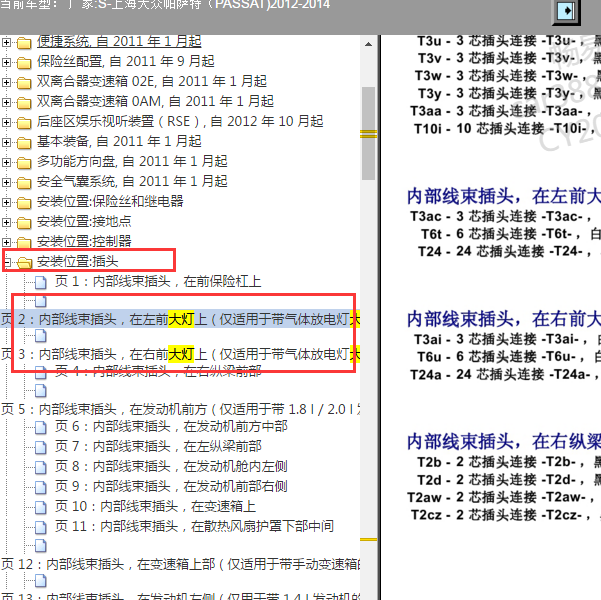Select 双离合器变速箱 0AM entry
The image size is (601, 600).
click(x=155, y=101)
